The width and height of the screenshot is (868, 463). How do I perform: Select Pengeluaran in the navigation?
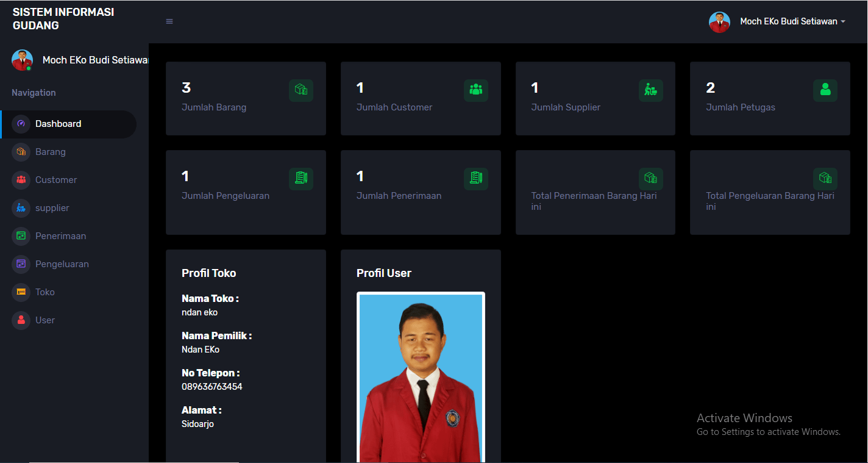tap(62, 264)
